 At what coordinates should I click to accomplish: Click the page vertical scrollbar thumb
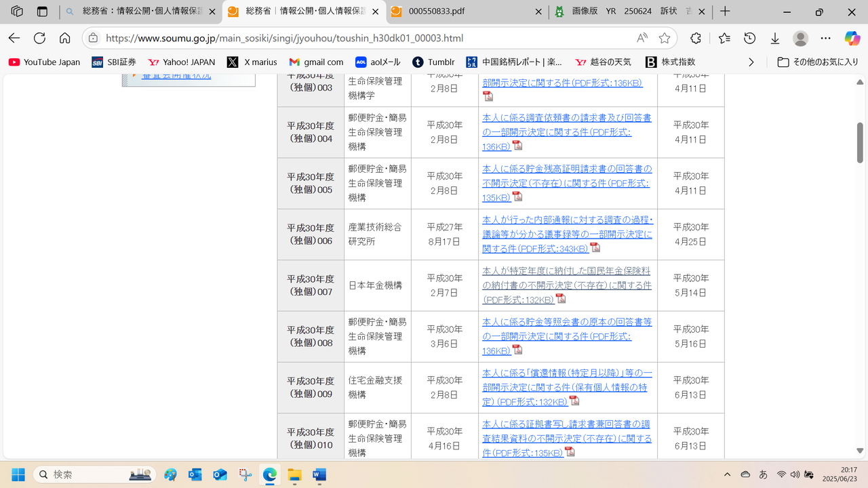[x=860, y=143]
